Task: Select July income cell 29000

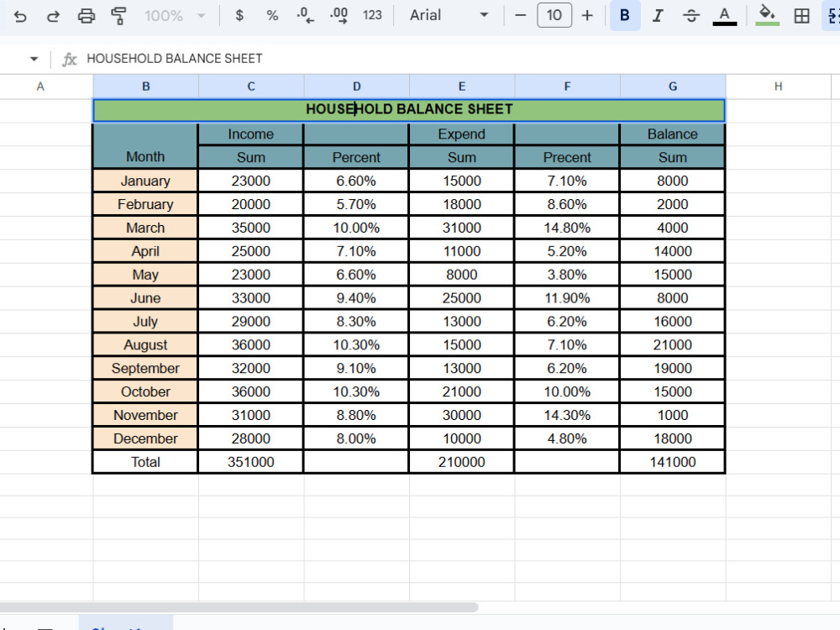Action: click(250, 322)
